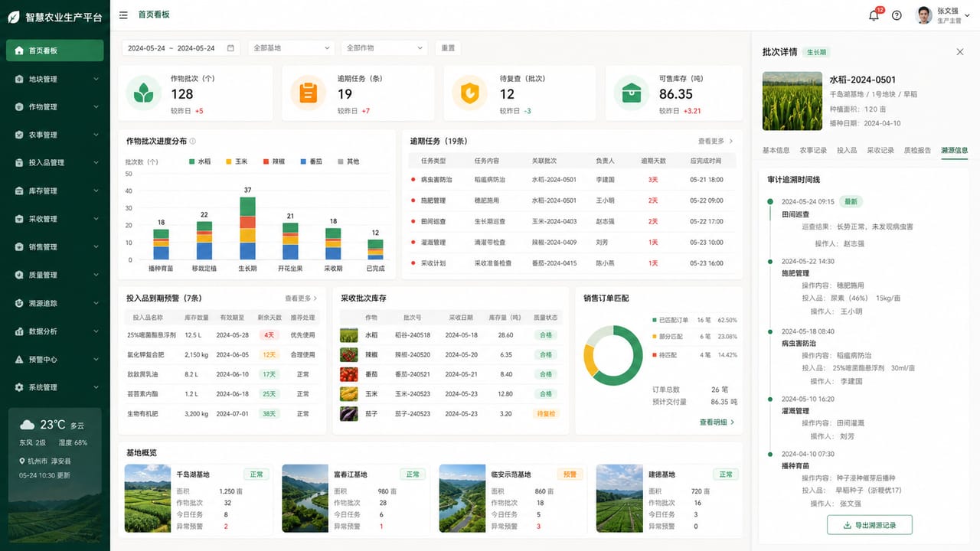Screen dimensions: 980x551
Task: Toggle the 其他 legend in bar chart
Action: pos(348,161)
